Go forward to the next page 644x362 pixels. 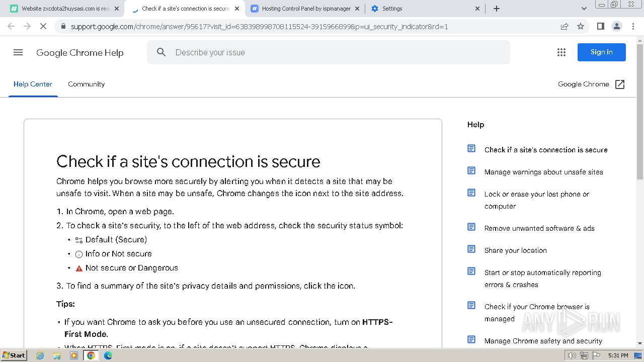[x=27, y=26]
